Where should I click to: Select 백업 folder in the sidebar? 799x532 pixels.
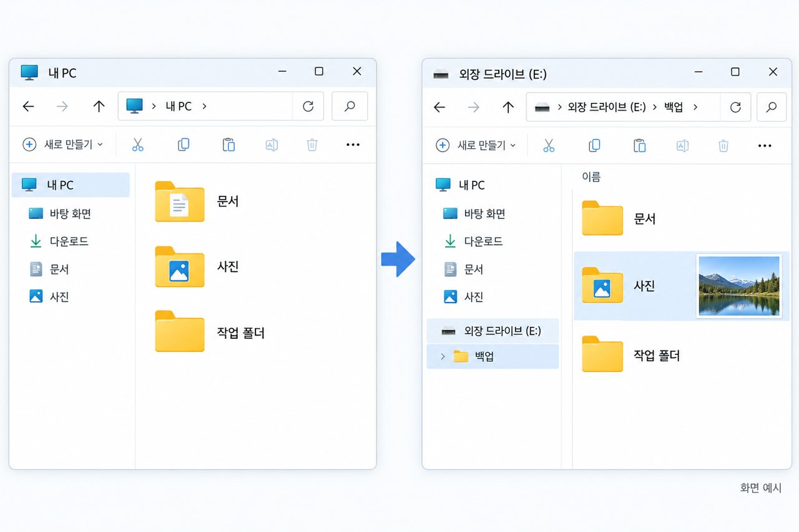(x=493, y=357)
